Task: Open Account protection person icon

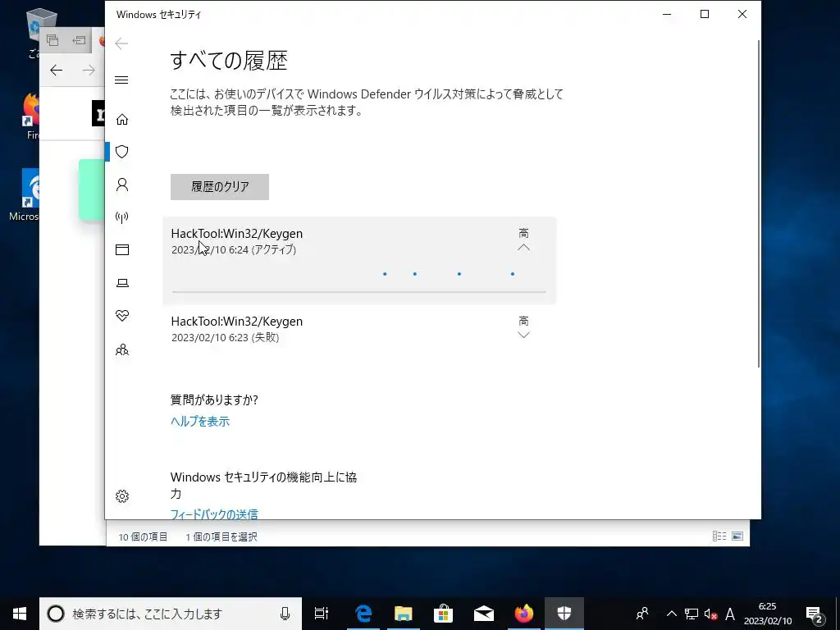Action: pos(122,185)
